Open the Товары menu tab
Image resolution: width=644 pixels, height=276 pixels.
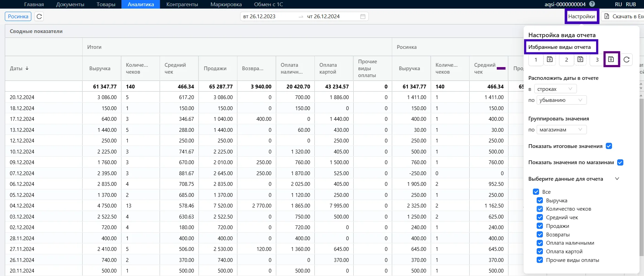coord(106,4)
